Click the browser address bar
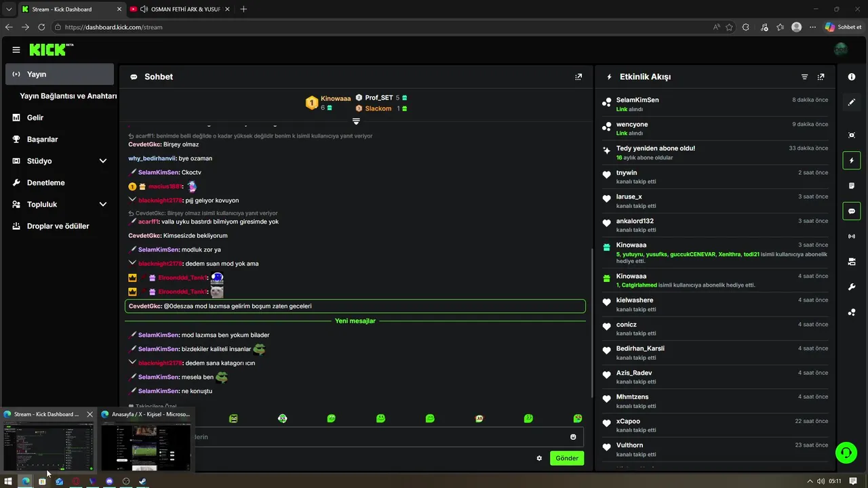 380,27
